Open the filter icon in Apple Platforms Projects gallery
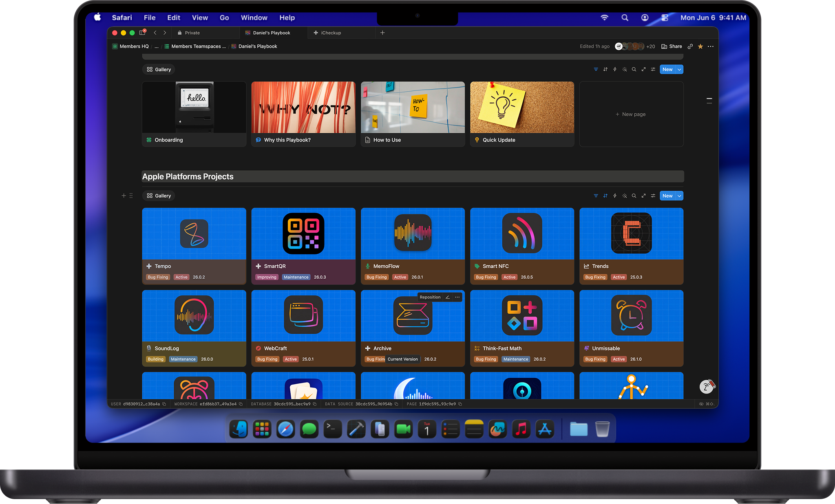 click(596, 196)
